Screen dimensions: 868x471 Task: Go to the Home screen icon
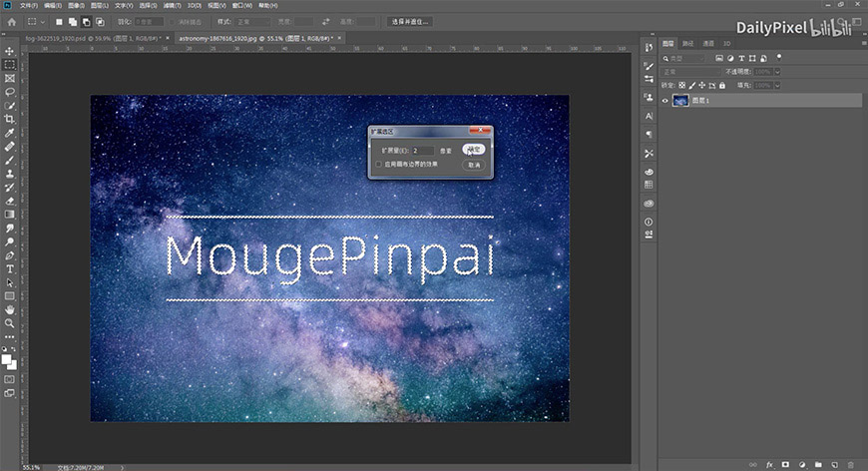12,22
